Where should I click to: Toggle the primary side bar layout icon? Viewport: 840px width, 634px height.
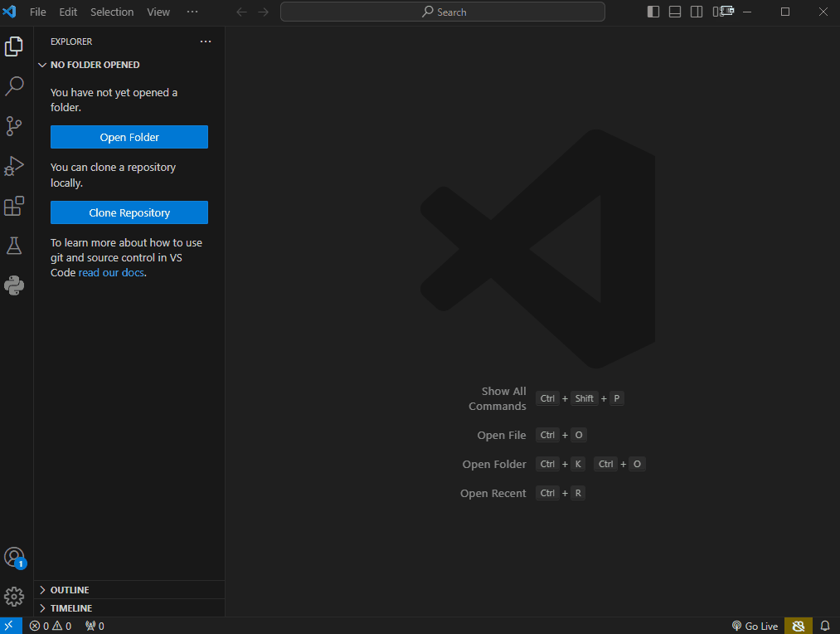pyautogui.click(x=653, y=12)
